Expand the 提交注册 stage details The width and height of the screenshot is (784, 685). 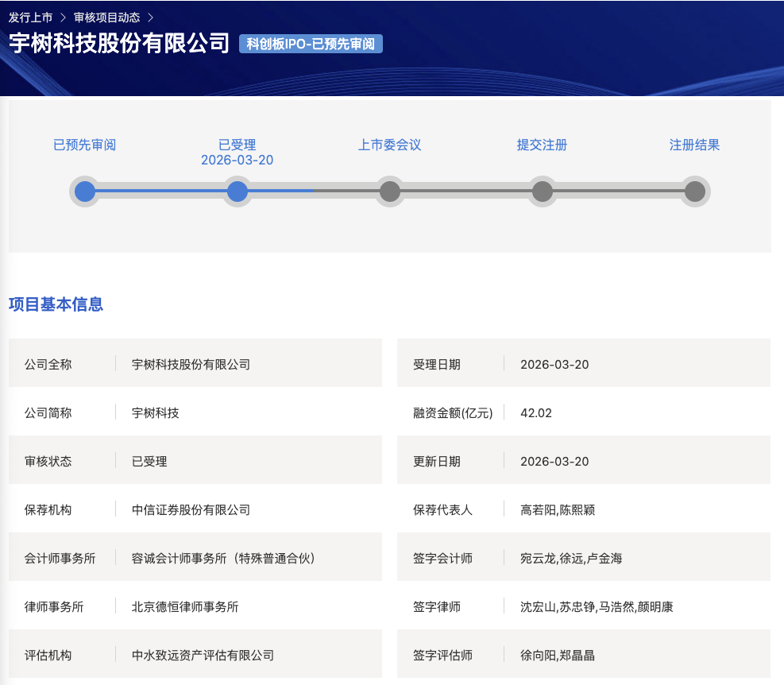coord(542,145)
